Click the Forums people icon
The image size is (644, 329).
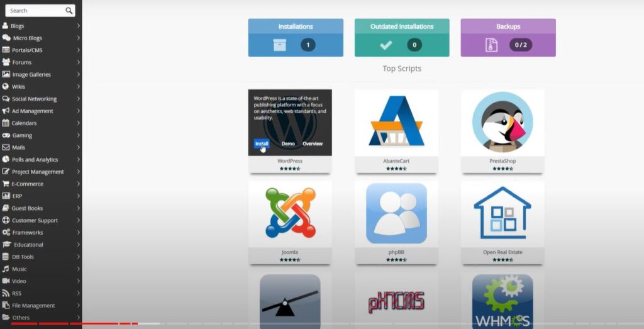coord(6,62)
